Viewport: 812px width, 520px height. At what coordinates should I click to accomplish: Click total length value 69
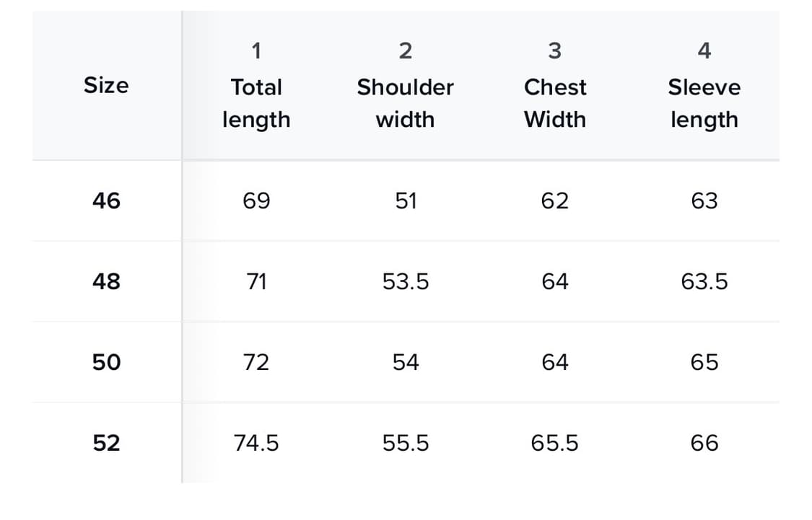coord(256,200)
